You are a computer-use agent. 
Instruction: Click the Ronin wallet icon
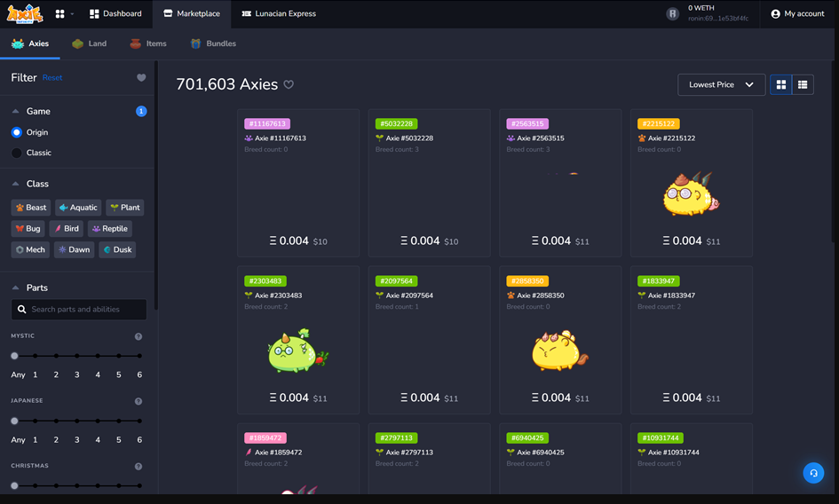(x=673, y=14)
